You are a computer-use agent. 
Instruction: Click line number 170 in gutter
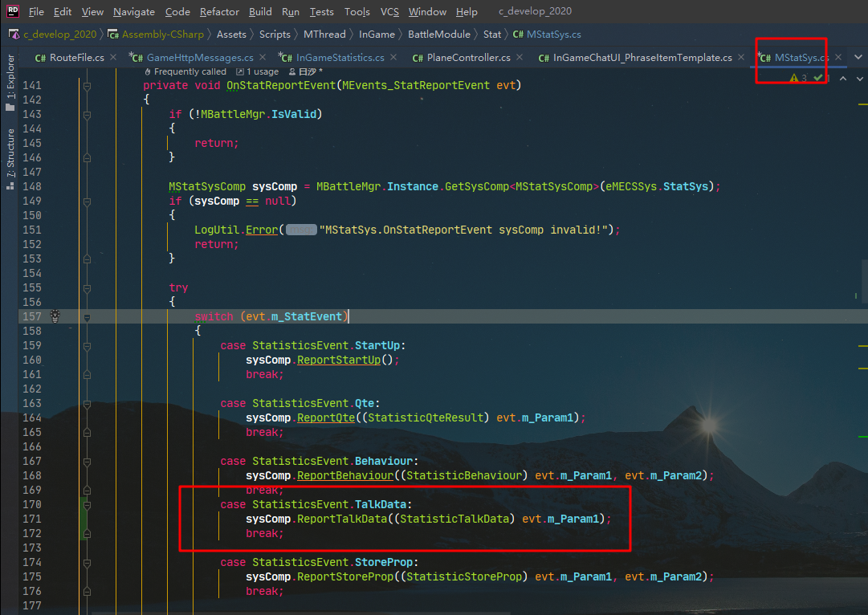click(x=32, y=504)
